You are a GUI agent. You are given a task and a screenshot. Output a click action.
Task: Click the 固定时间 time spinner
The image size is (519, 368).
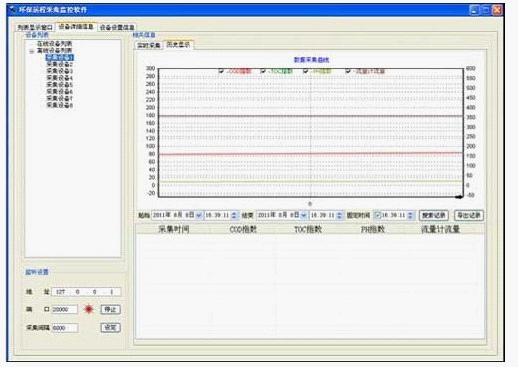click(411, 215)
